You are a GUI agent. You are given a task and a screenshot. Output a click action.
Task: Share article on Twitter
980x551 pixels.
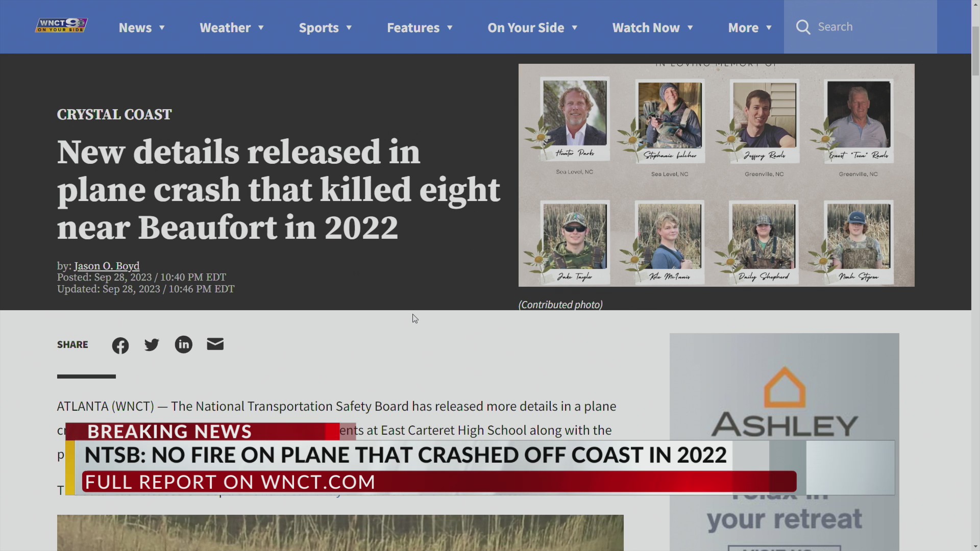point(152,345)
